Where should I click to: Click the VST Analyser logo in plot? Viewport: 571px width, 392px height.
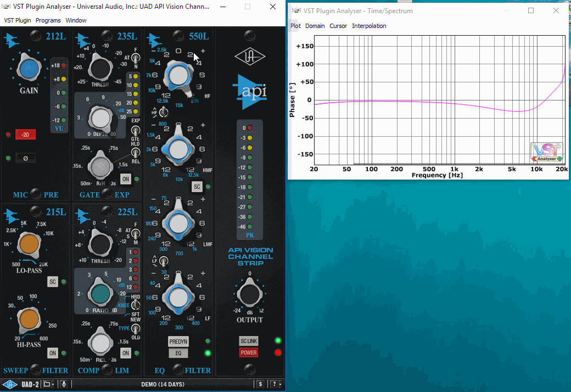click(547, 152)
